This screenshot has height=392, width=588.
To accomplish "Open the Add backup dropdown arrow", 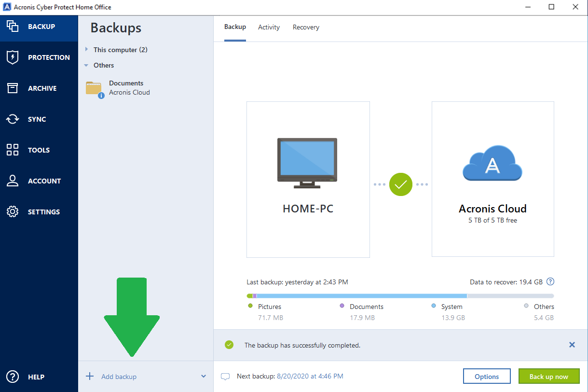I will (204, 377).
